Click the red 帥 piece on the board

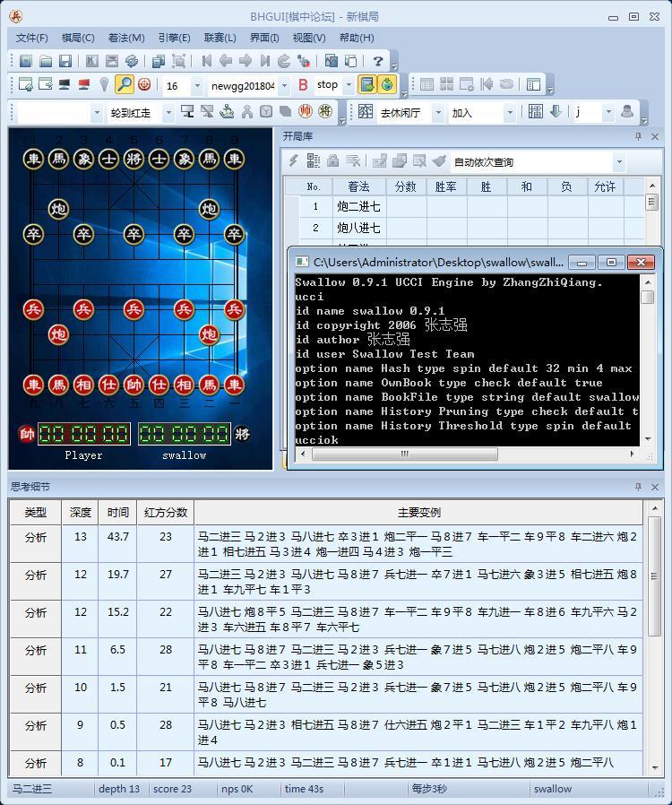click(134, 385)
